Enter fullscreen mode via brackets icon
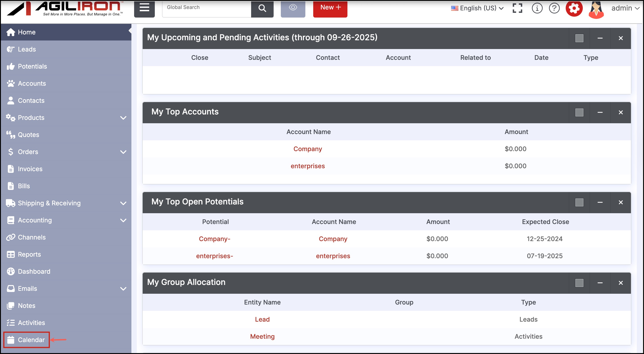Screen dimensions: 644x354 [x=517, y=8]
